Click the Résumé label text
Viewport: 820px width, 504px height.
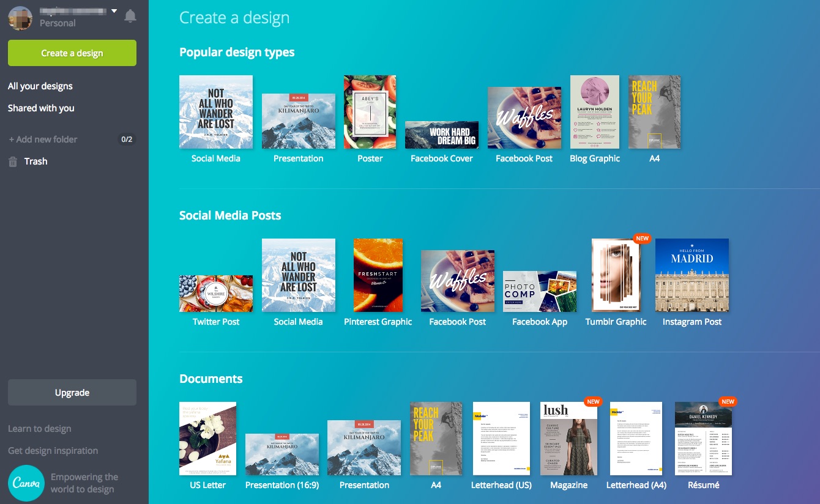(703, 485)
